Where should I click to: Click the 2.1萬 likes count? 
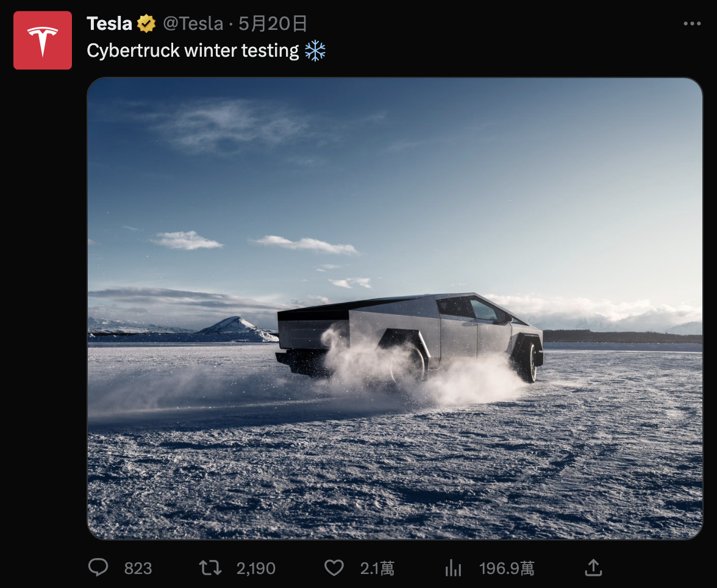point(377,569)
